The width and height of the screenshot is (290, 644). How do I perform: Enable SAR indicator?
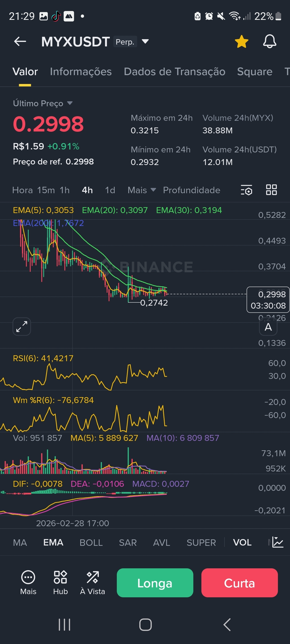(x=128, y=543)
